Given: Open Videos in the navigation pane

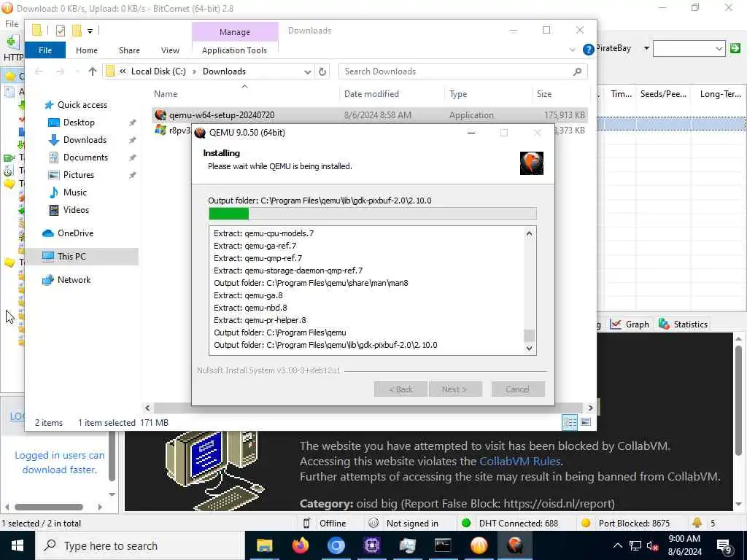Looking at the screenshot, I should pos(76,209).
